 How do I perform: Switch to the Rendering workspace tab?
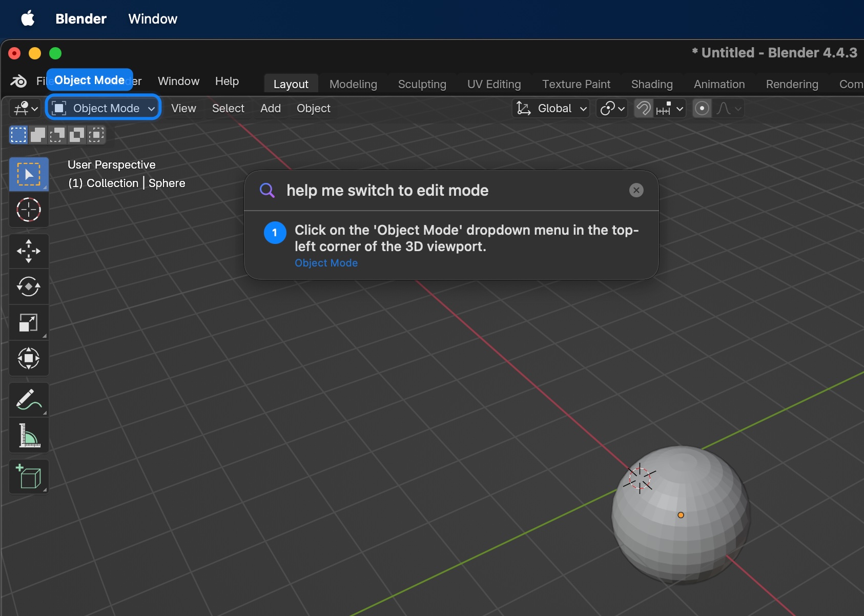(792, 84)
